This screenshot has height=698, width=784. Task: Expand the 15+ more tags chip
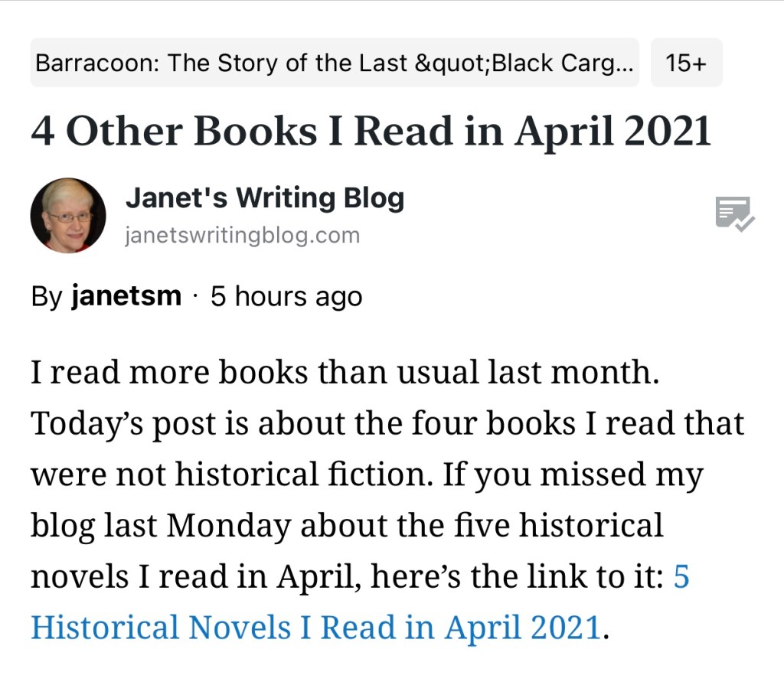coord(686,63)
